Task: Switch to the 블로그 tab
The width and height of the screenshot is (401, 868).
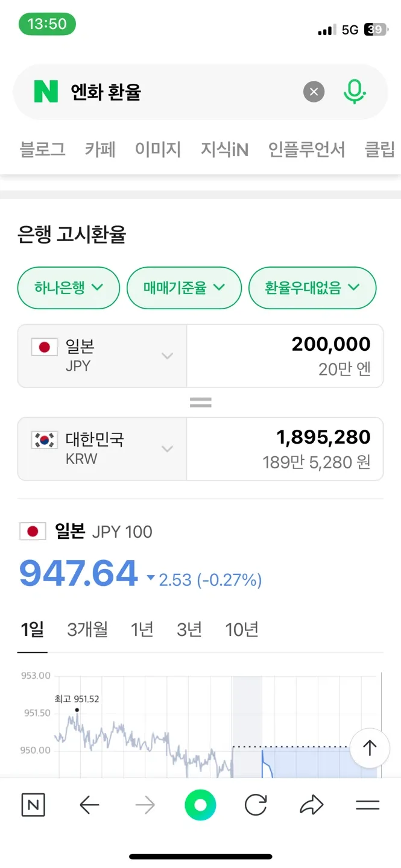Action: coord(42,149)
